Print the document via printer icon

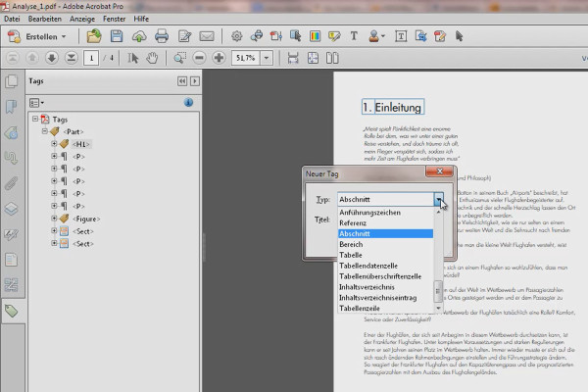(x=162, y=36)
